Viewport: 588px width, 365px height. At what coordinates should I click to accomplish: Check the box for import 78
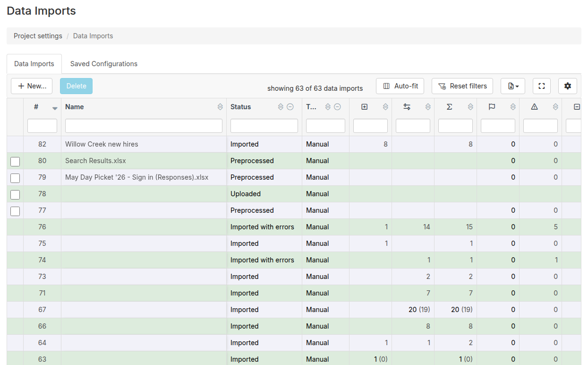(15, 194)
